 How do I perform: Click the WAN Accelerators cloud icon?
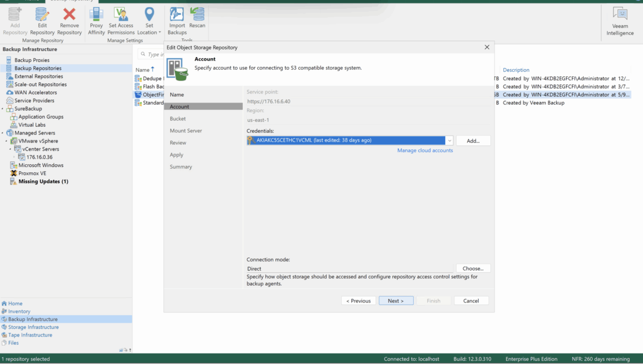(x=9, y=93)
